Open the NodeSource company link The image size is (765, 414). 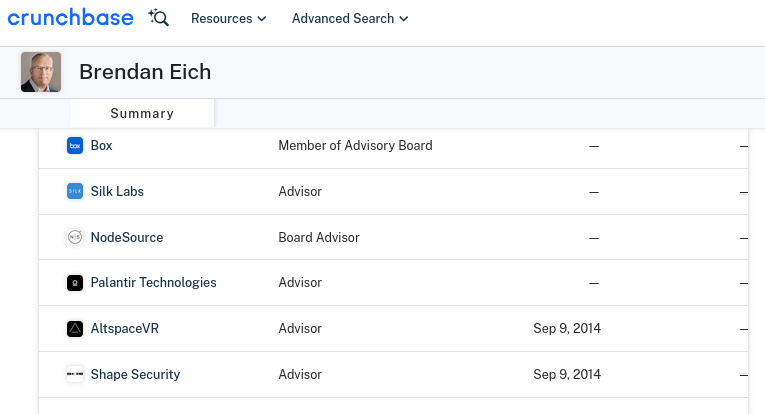pyautogui.click(x=127, y=237)
